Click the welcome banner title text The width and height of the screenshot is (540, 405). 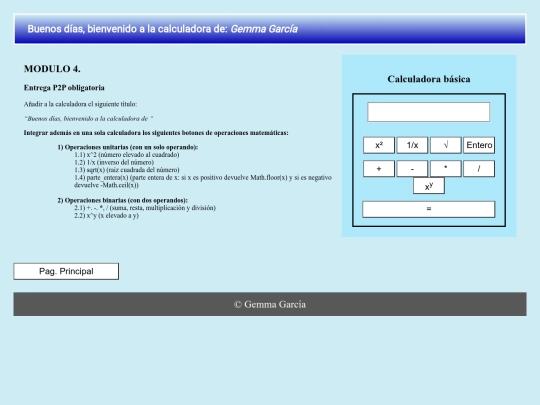pyautogui.click(x=163, y=29)
